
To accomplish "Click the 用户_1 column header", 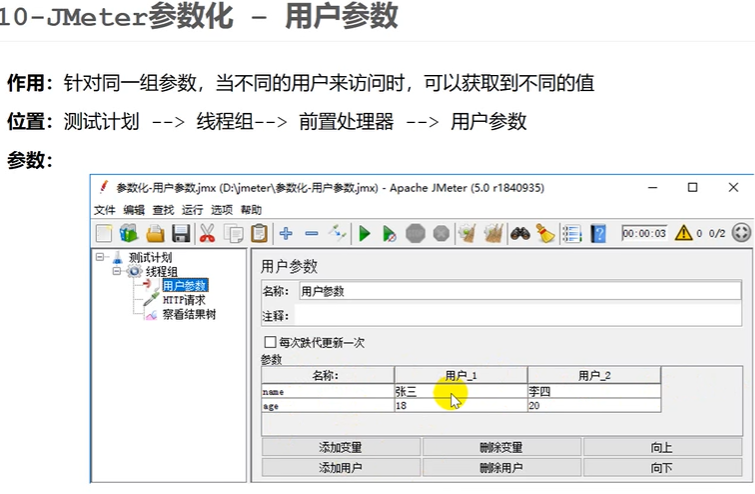I will (461, 376).
